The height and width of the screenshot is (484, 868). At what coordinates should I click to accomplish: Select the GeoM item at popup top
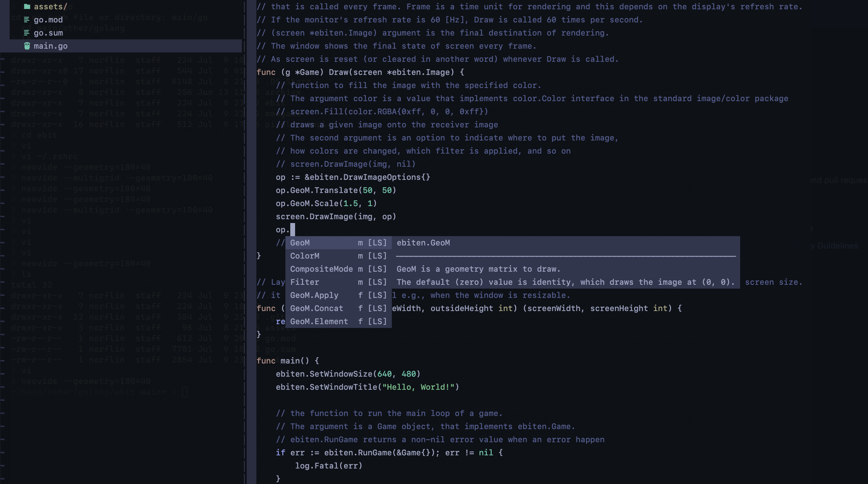click(300, 243)
